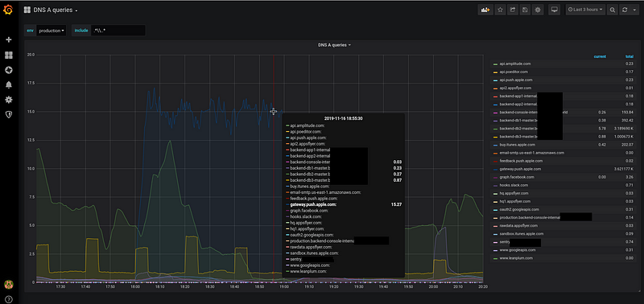Open the DNS A queries panel title menu
Image resolution: width=644 pixels, height=304 pixels.
(334, 45)
